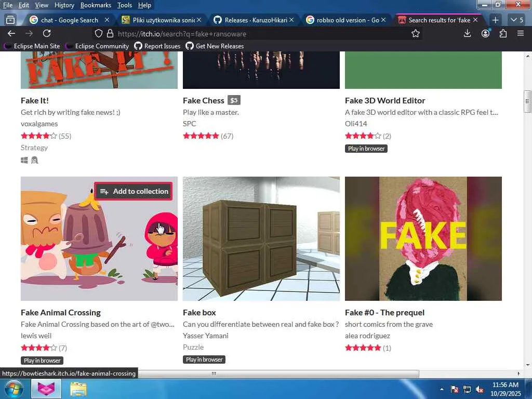Screen dimensions: 532x399
Task: Visit author Yasser Yamani
Action: pos(206,336)
